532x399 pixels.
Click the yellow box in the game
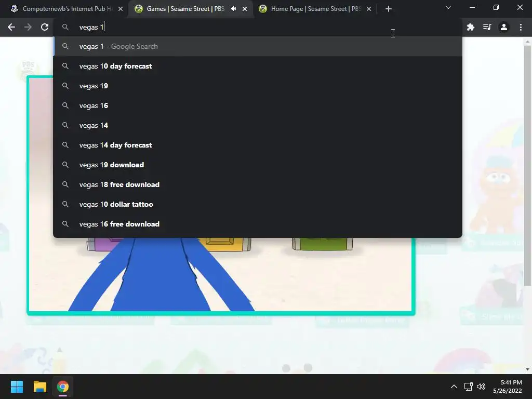[x=224, y=244]
